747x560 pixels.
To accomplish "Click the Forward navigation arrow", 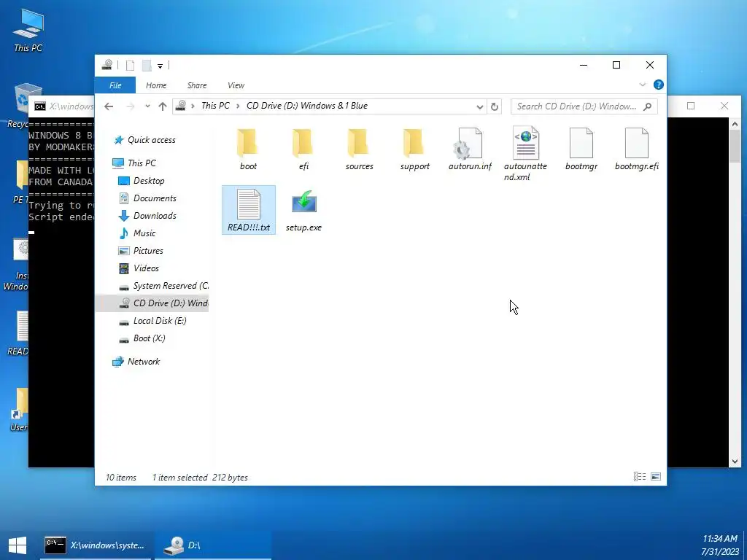I will (130, 106).
